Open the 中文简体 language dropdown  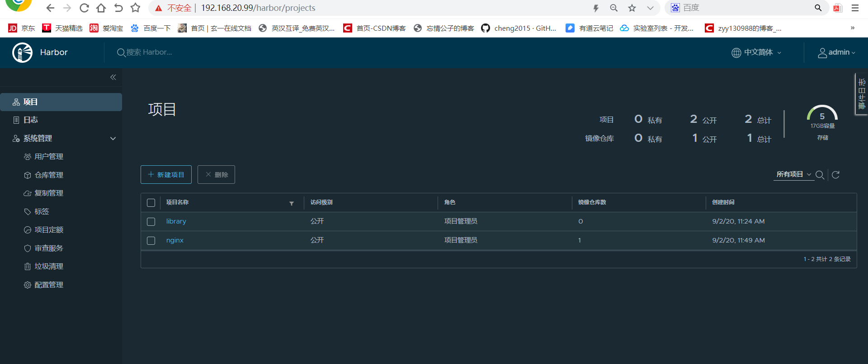(x=756, y=52)
